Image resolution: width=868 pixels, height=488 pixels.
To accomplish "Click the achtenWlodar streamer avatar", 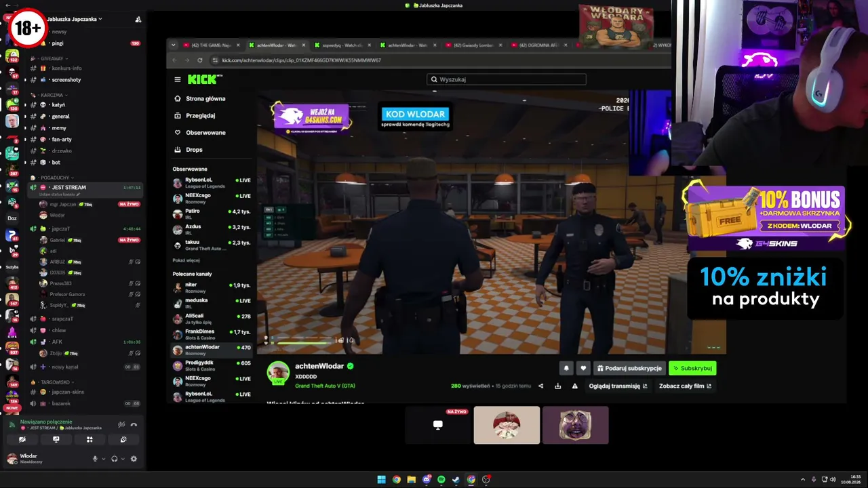I will coord(278,372).
